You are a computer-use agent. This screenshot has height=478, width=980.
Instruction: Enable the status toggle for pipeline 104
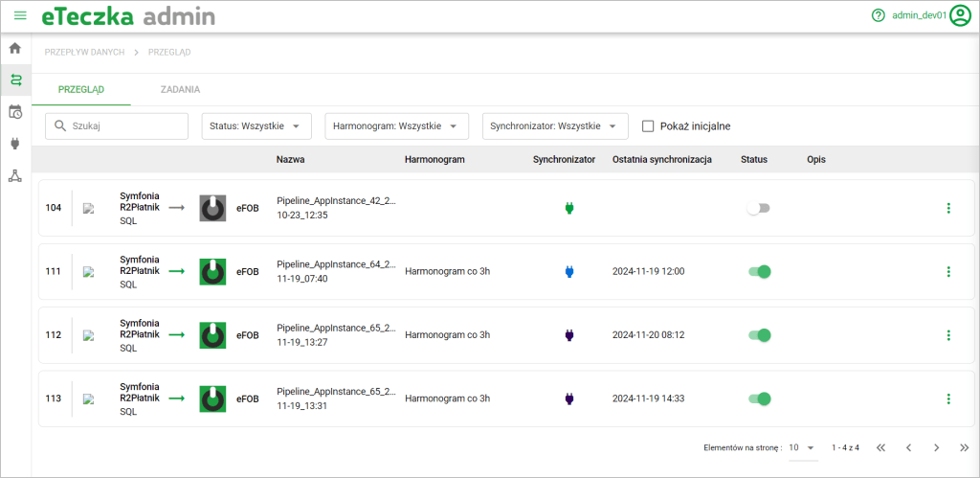coord(759,208)
